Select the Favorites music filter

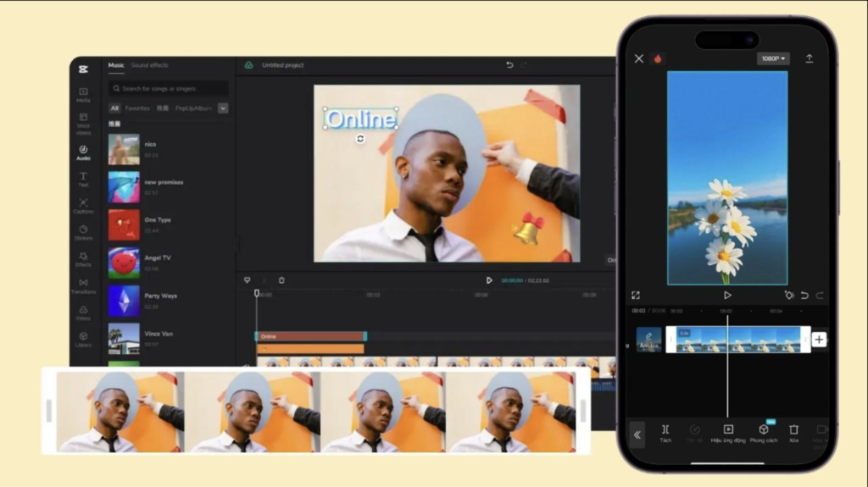[x=137, y=108]
